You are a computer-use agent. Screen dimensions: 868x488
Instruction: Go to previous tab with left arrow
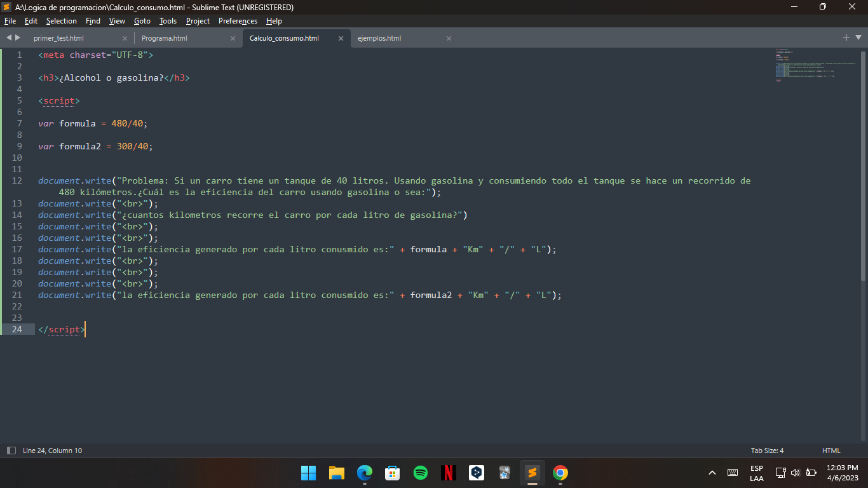[x=9, y=37]
